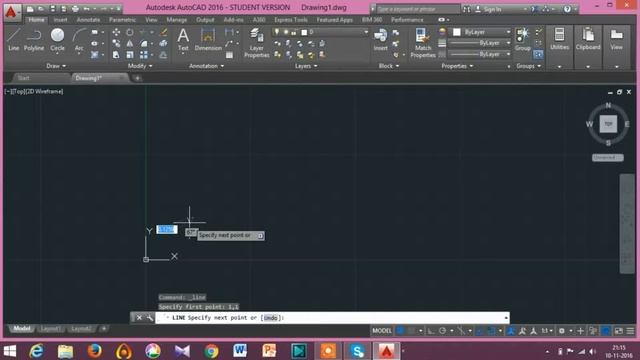The width and height of the screenshot is (640, 360).
Task: Click the Stretch tool in Modify panel
Action: pos(116,55)
